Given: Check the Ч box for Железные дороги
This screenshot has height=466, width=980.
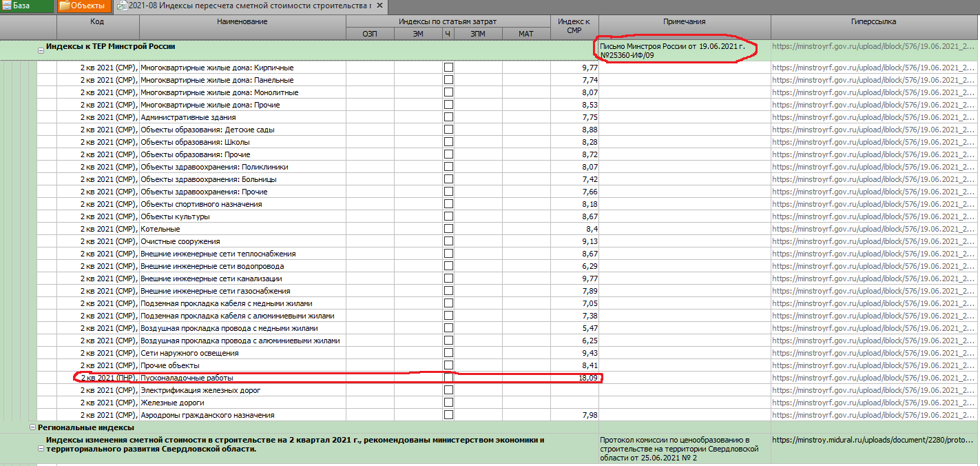Looking at the screenshot, I should coord(448,403).
